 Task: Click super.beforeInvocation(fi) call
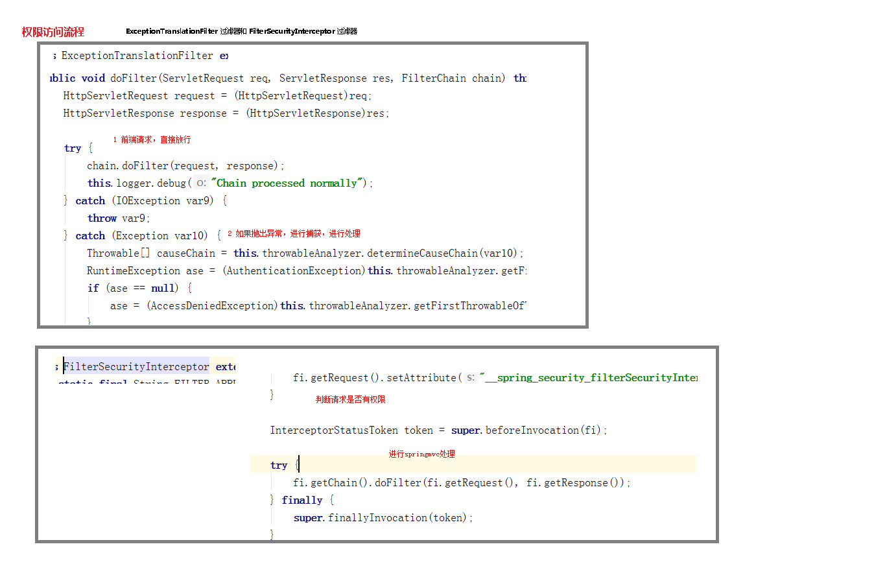point(528,430)
